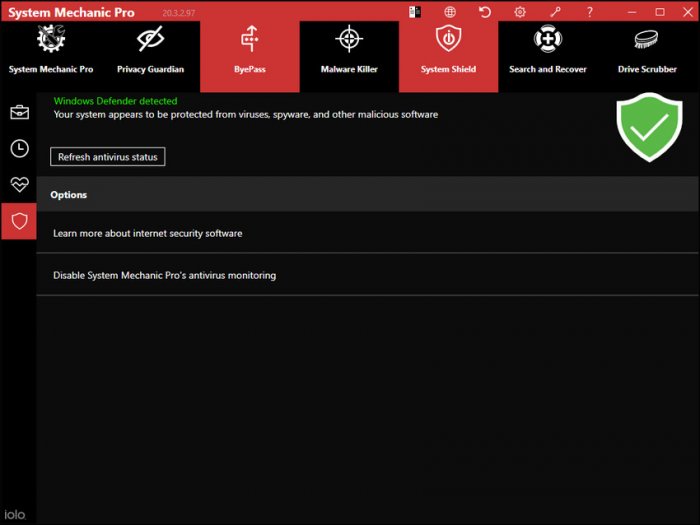Click the undo arrow icon in title bar
This screenshot has width=700, height=525.
pos(485,12)
